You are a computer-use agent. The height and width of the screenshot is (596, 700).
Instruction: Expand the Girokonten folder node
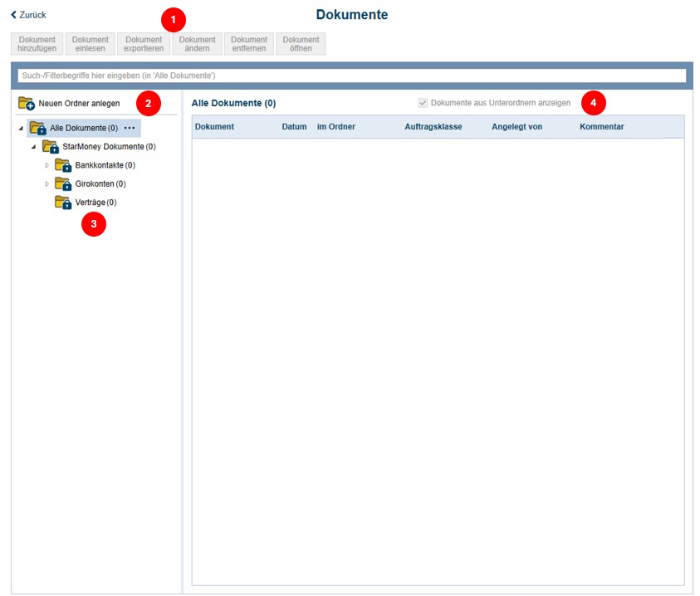(x=47, y=183)
